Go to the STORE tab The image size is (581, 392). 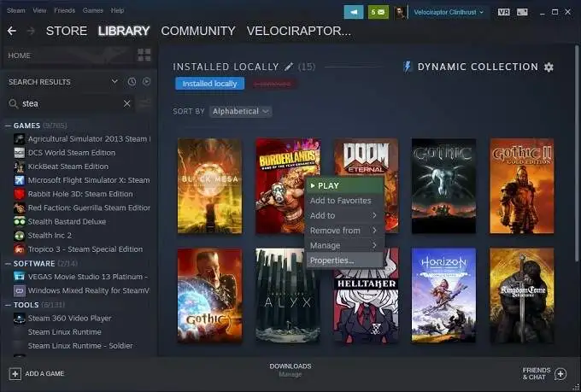coord(67,31)
